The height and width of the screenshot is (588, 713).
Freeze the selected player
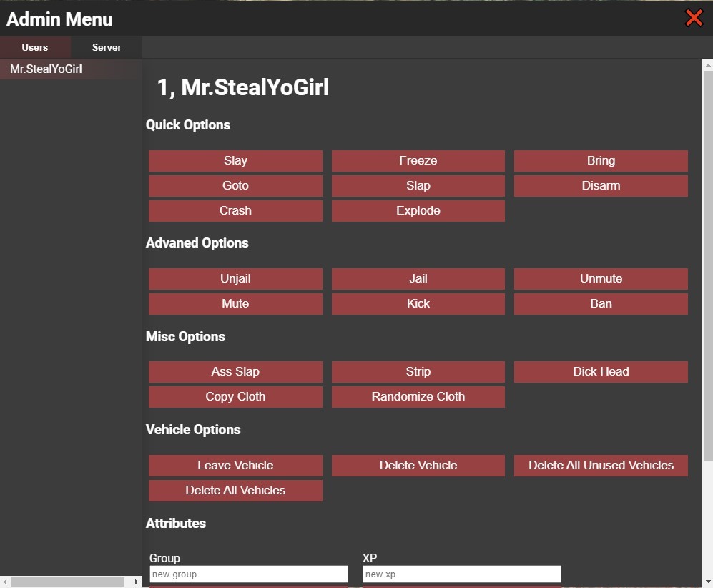point(418,161)
